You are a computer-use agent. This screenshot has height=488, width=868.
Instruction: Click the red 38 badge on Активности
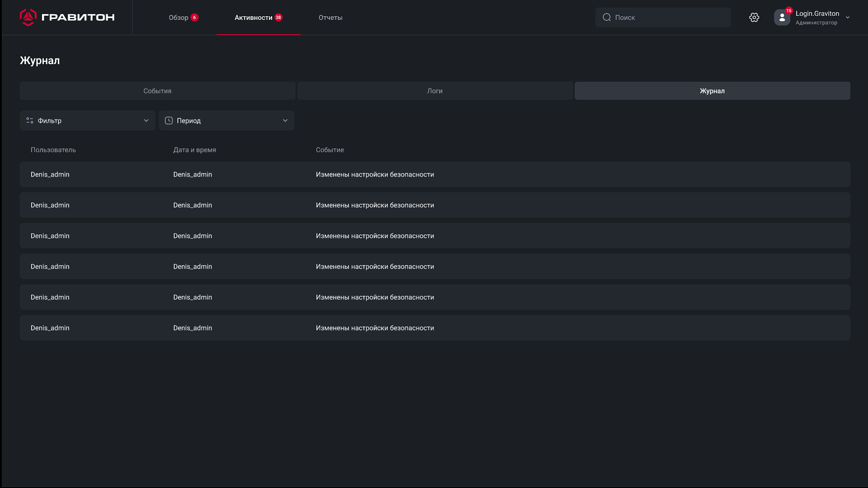click(x=278, y=18)
